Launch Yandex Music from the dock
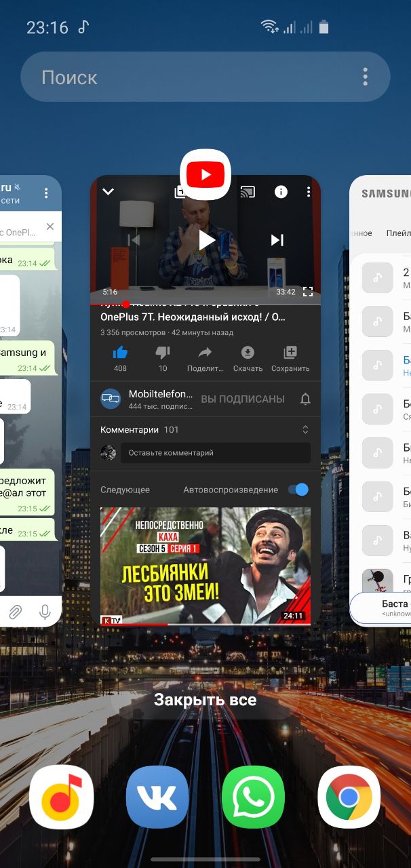This screenshot has height=868, width=411. coord(62,797)
